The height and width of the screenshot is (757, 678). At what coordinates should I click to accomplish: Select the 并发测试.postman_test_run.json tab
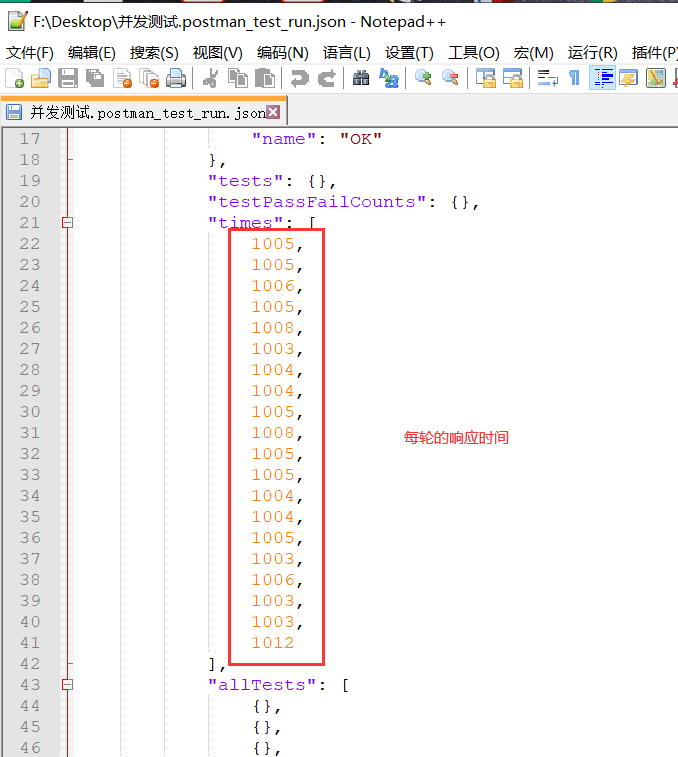(x=144, y=112)
